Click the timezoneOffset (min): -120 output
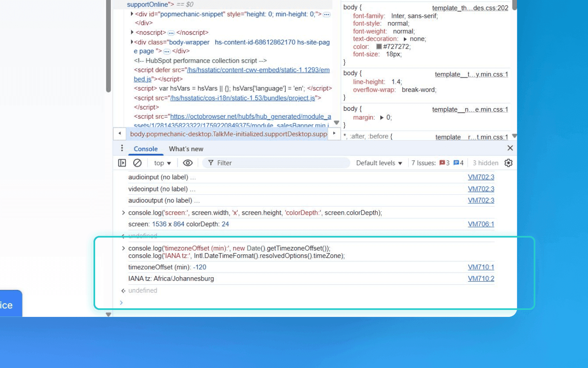 click(x=167, y=267)
